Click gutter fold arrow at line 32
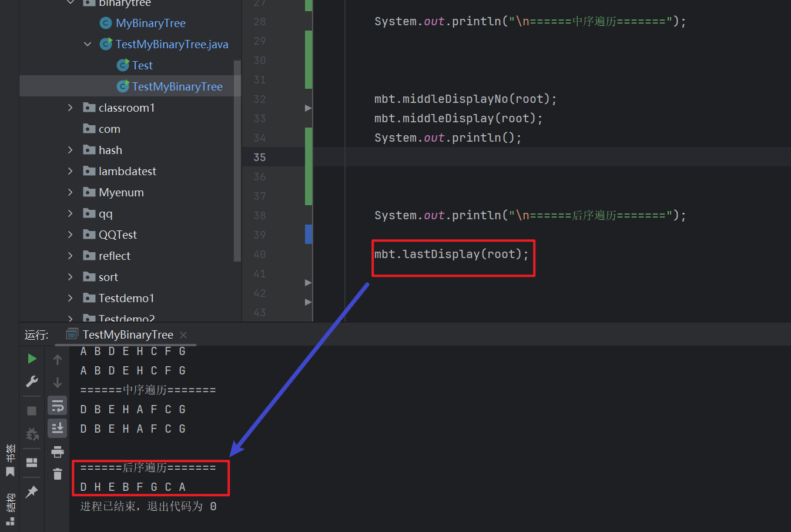 coord(308,108)
